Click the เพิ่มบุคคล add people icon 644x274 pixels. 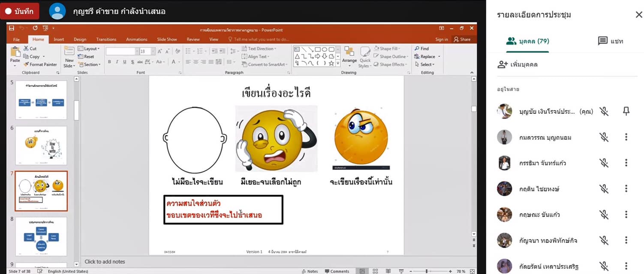pyautogui.click(x=503, y=65)
